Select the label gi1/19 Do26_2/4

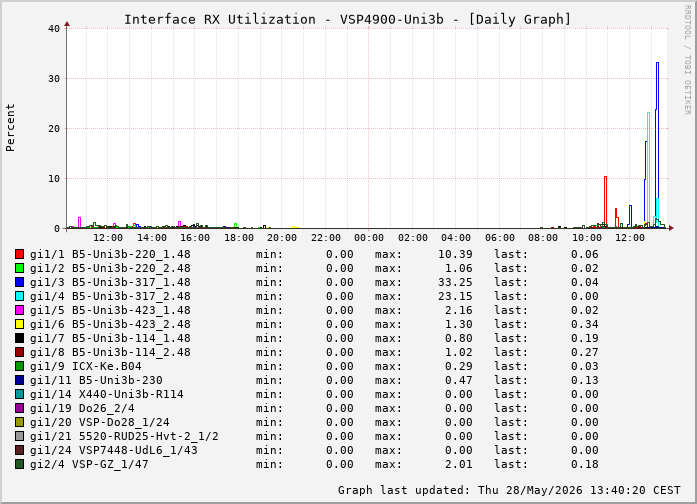[x=82, y=408]
